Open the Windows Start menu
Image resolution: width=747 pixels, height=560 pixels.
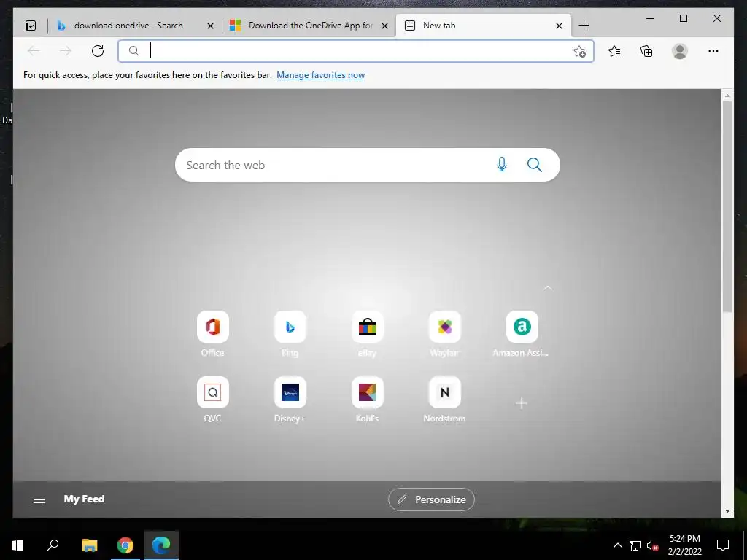click(x=18, y=545)
